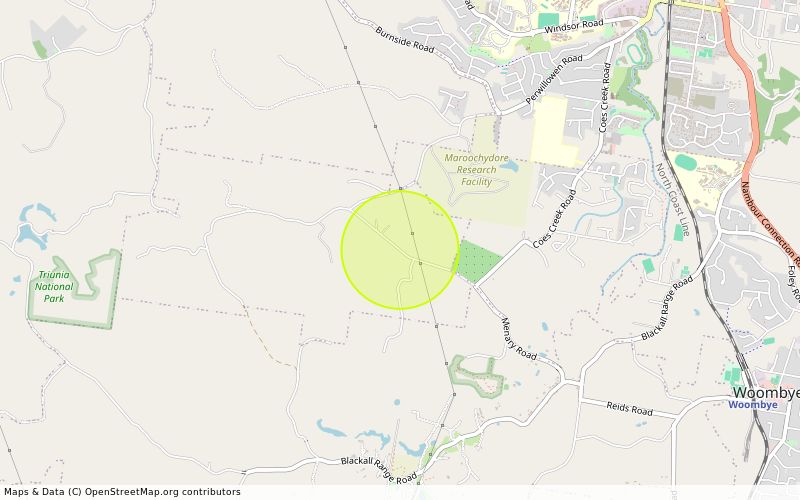Click the small pond in Research Facility

510,166
